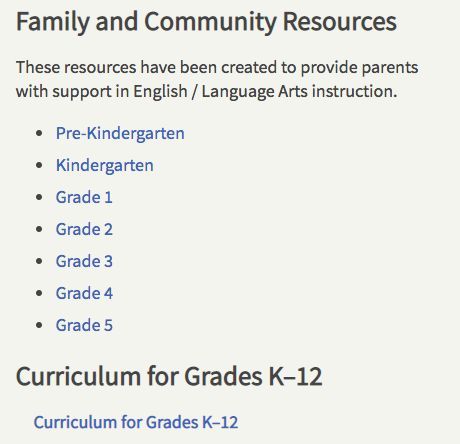Follow the Grade 5 link
This screenshot has height=444, width=460.
tap(84, 325)
